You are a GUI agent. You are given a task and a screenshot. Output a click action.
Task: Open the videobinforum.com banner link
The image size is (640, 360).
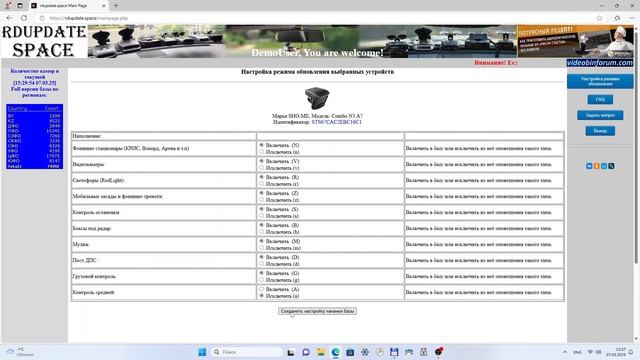(600, 62)
